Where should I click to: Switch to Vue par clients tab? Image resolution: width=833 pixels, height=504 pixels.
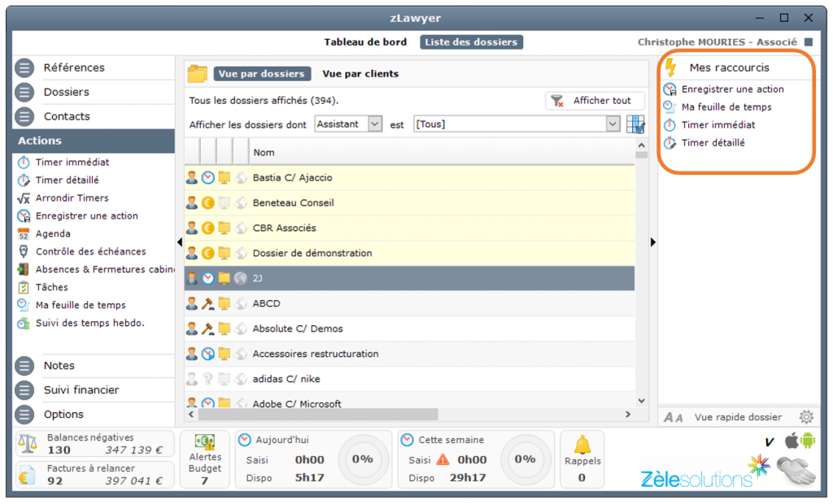coord(360,74)
